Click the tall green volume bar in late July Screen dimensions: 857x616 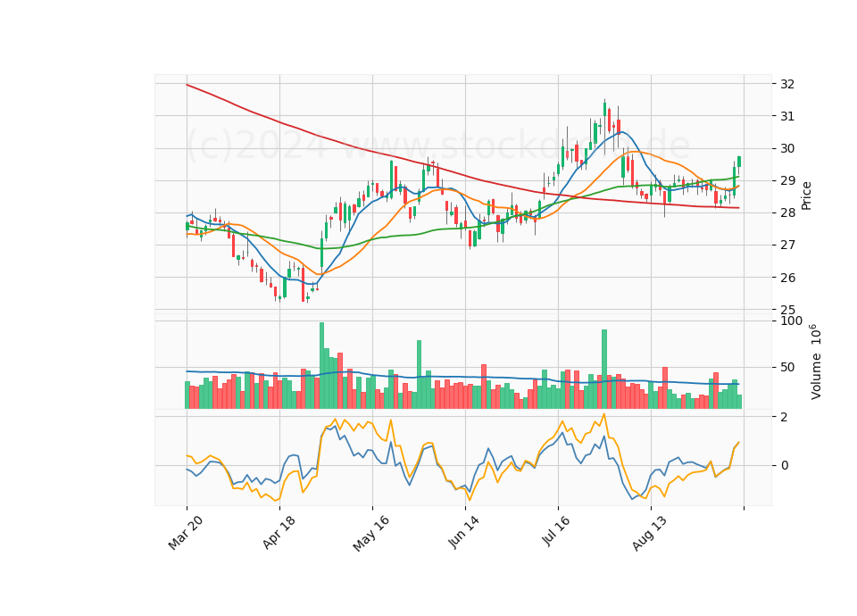[x=604, y=369]
